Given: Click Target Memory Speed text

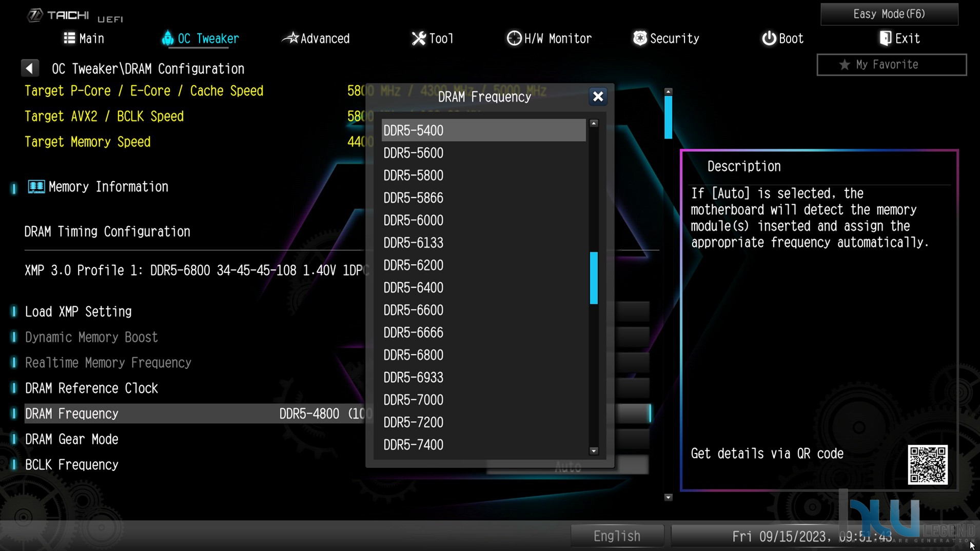Looking at the screenshot, I should point(88,142).
